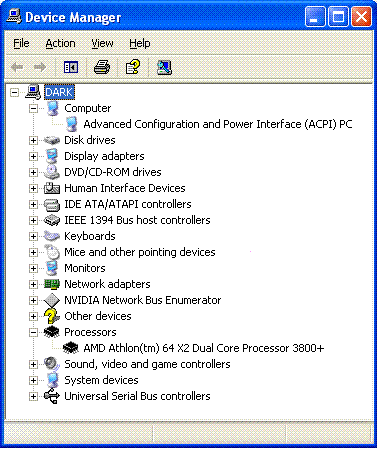This screenshot has height=452, width=377.
Task: Click the Universal Serial Bus controllers icon
Action: pyautogui.click(x=52, y=396)
